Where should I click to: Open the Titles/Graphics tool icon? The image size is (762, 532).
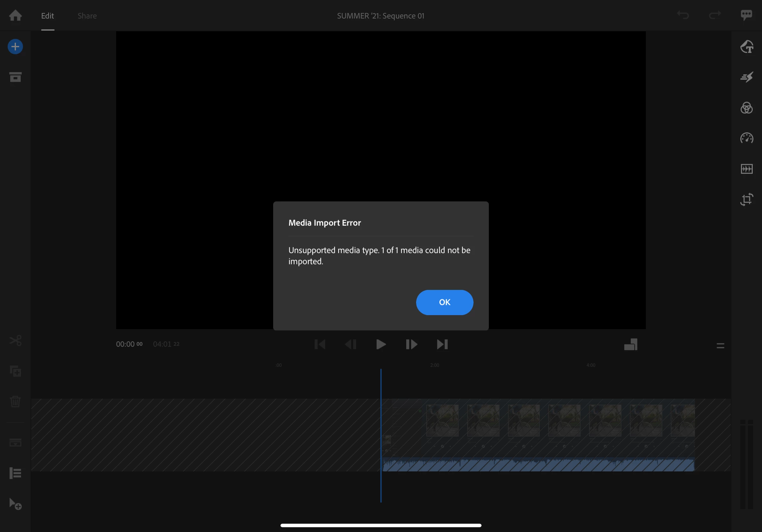tap(746, 47)
